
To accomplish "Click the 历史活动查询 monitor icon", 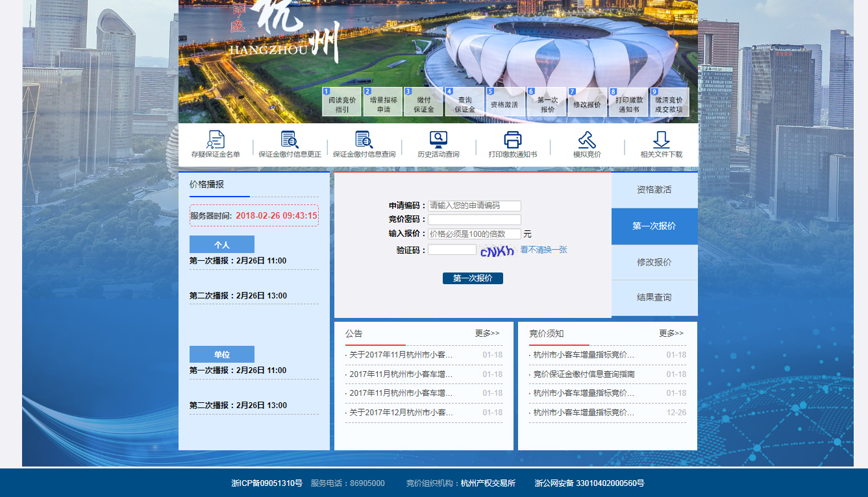I will (x=438, y=140).
